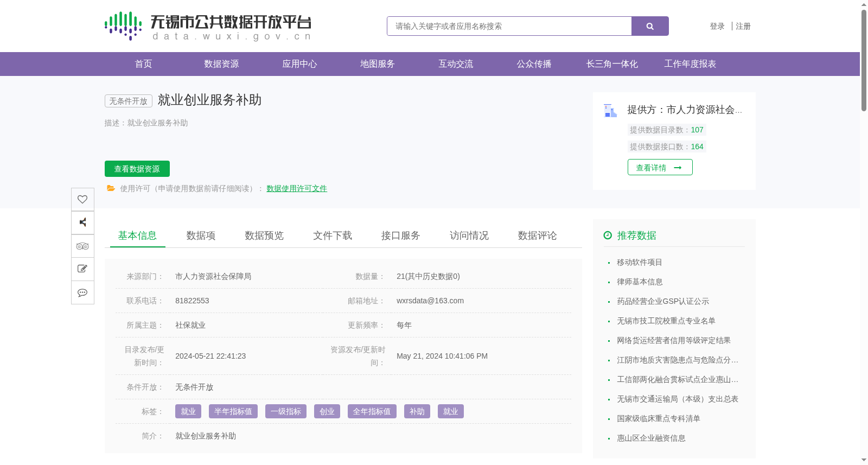Click the 创业 tag
868x465 pixels.
pos(327,411)
